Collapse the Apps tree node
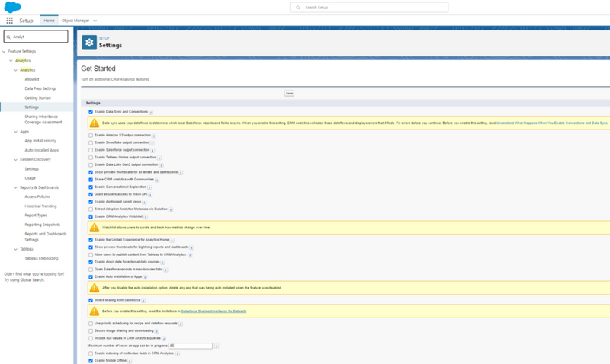 [15, 132]
